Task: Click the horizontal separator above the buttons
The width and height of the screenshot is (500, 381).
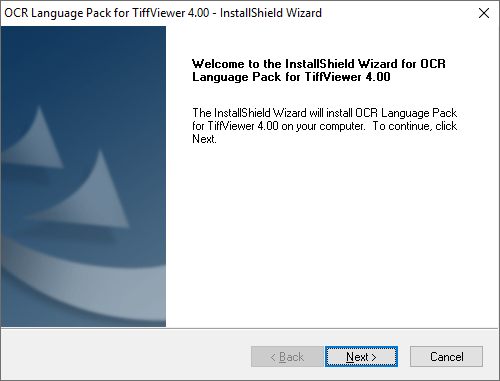Action: click(250, 328)
